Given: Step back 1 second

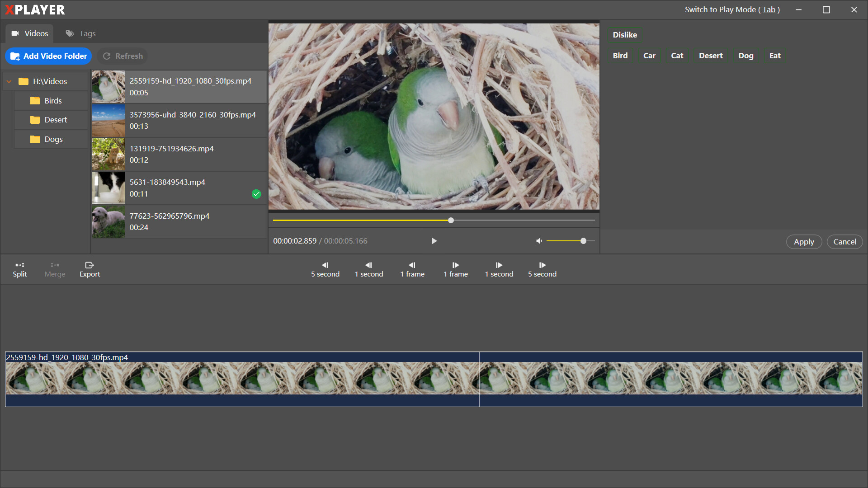Looking at the screenshot, I should 368,270.
